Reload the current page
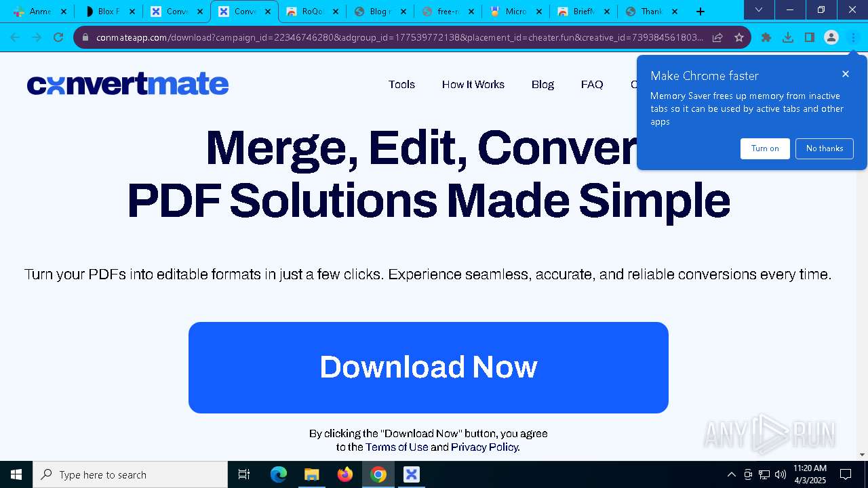This screenshot has width=868, height=488. [58, 37]
